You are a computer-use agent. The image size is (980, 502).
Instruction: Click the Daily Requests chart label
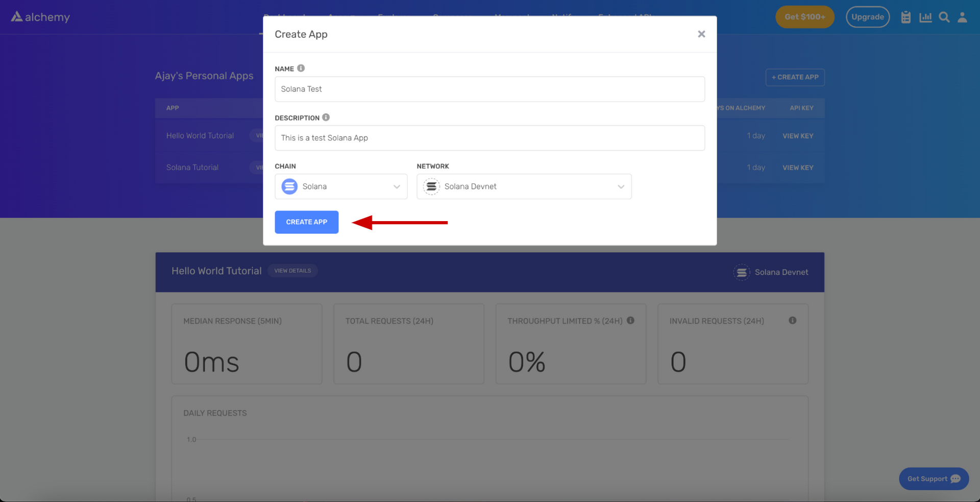pyautogui.click(x=215, y=413)
